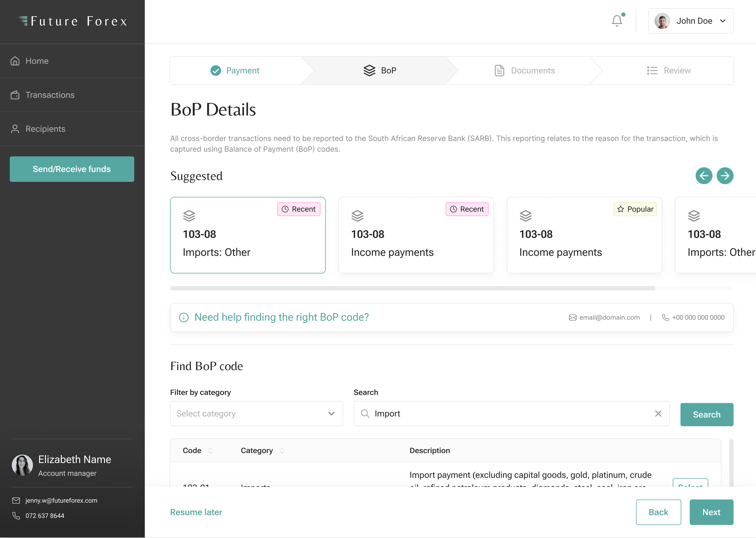Image resolution: width=756 pixels, height=538 pixels.
Task: Click the Resume later link
Action: tap(196, 512)
